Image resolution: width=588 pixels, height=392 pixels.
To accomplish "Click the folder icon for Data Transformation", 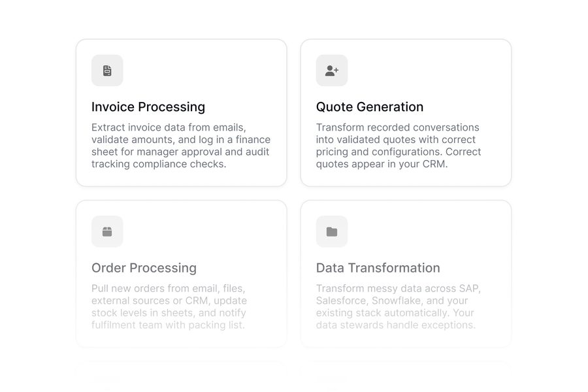I will 332,231.
